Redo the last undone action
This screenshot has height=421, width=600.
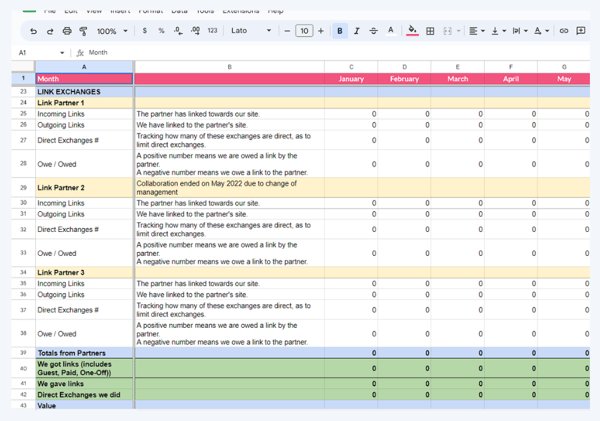tap(50, 31)
